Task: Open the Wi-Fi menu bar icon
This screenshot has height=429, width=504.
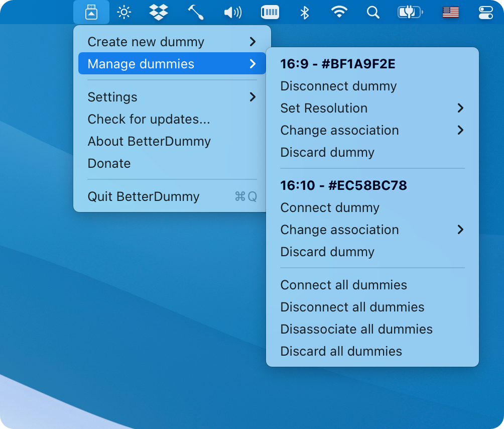Action: 339,12
